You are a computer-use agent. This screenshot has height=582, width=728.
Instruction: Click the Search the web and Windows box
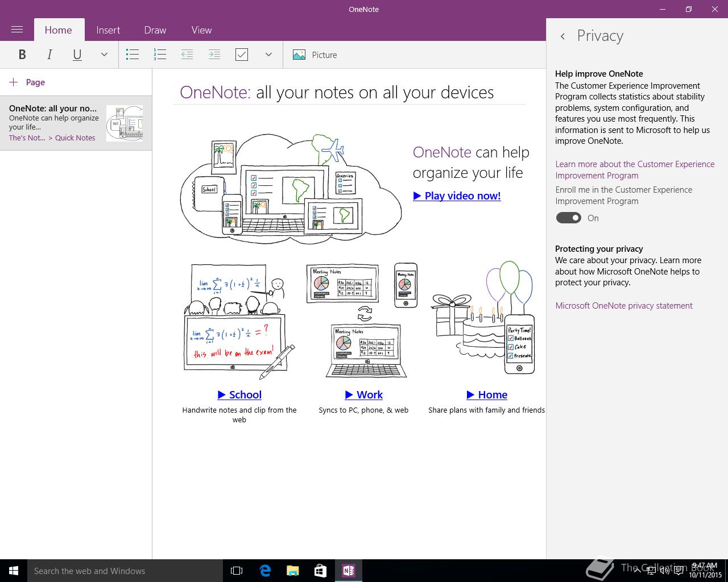coord(125,571)
